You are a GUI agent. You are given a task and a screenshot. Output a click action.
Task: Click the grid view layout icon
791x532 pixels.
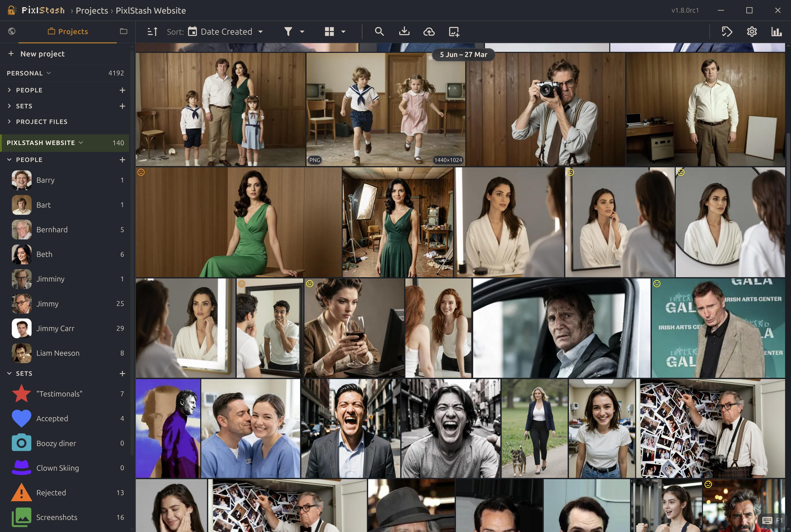coord(329,32)
